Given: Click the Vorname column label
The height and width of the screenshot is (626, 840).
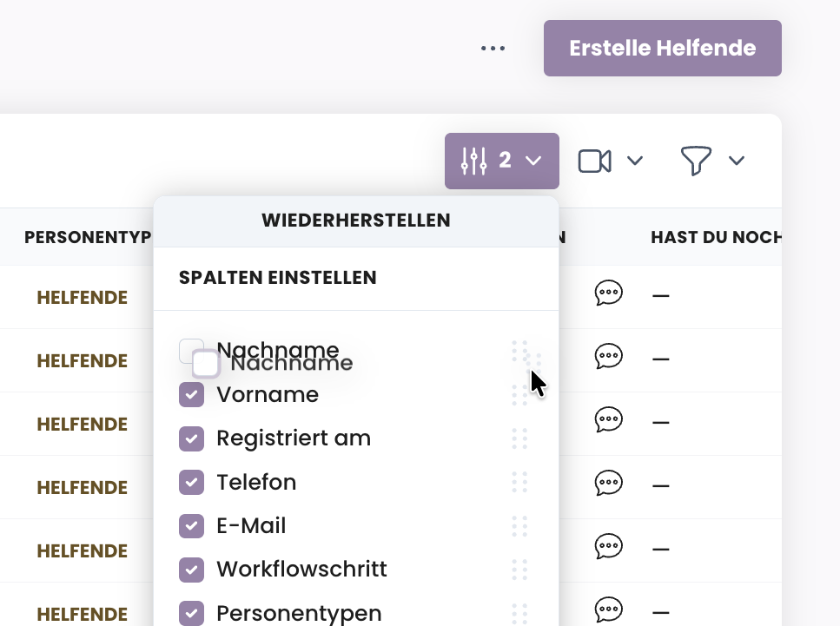Looking at the screenshot, I should [x=268, y=395].
